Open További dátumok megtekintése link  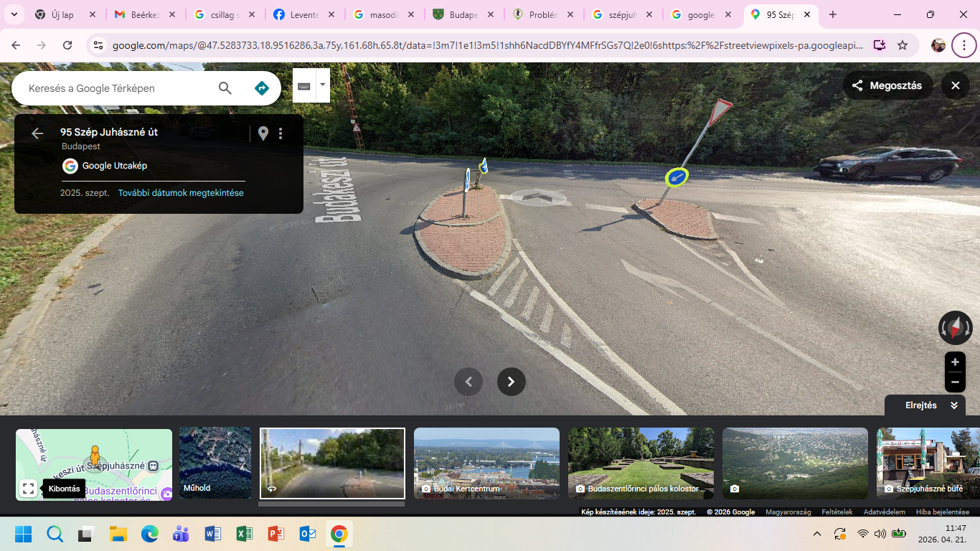pyautogui.click(x=181, y=193)
